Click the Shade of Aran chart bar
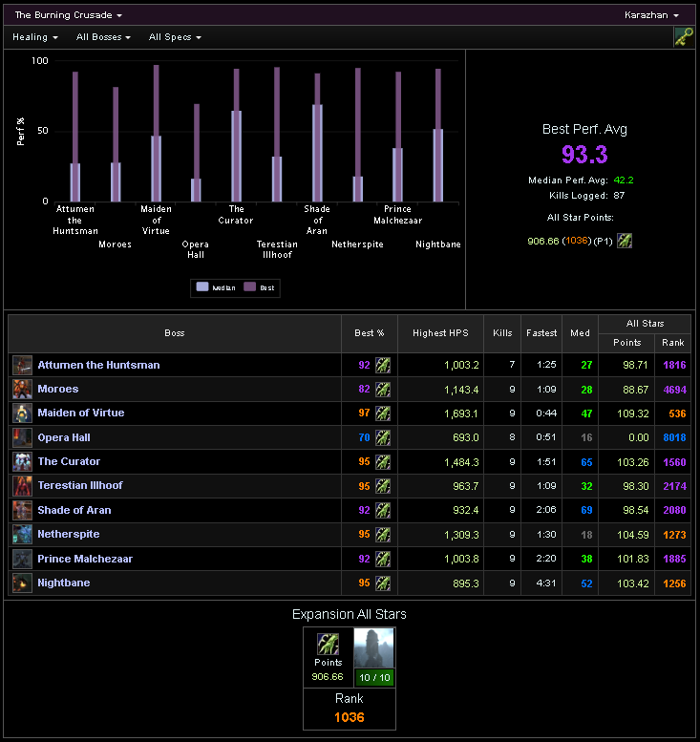Viewport: 700px width, 742px height. tap(318, 138)
